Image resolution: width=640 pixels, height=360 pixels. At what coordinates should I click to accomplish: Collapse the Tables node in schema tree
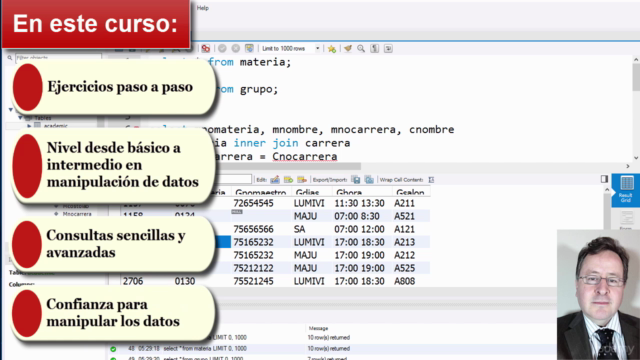[x=20, y=118]
